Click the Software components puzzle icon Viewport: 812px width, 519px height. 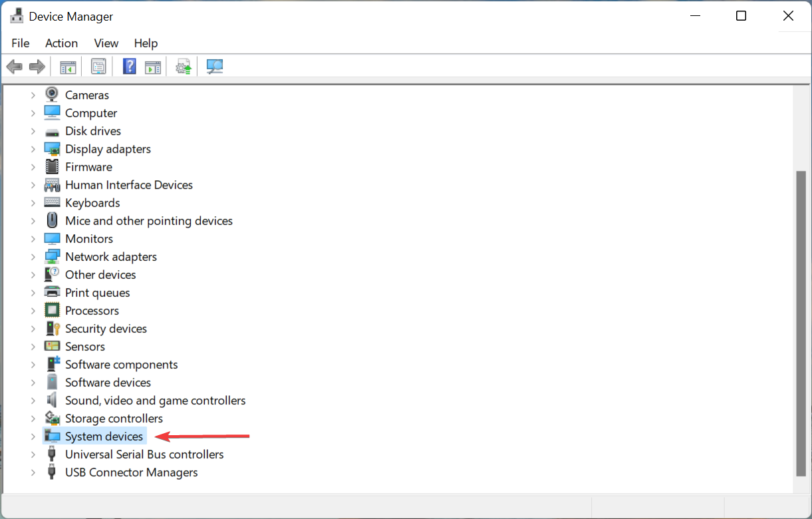[52, 364]
